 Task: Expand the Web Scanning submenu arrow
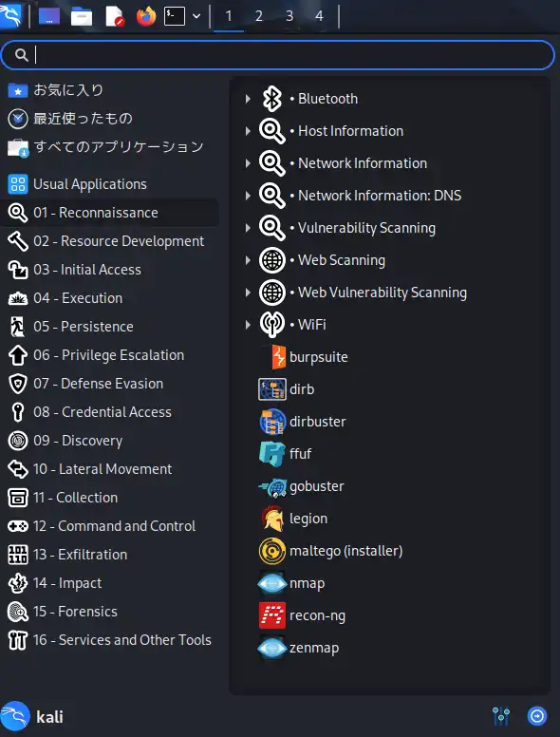[248, 260]
